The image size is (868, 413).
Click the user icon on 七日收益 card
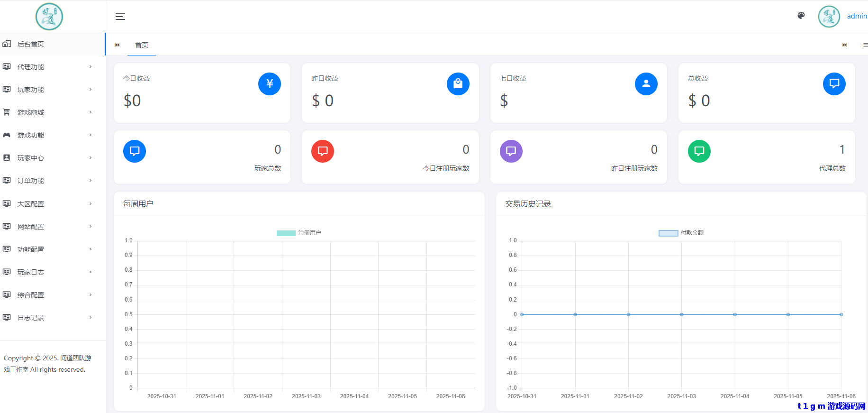(646, 84)
